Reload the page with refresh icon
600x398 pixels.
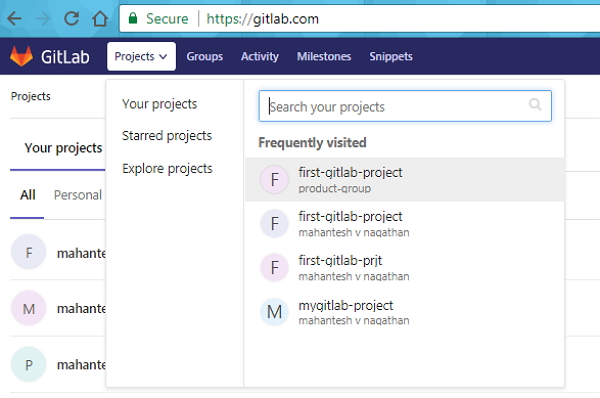tap(72, 18)
